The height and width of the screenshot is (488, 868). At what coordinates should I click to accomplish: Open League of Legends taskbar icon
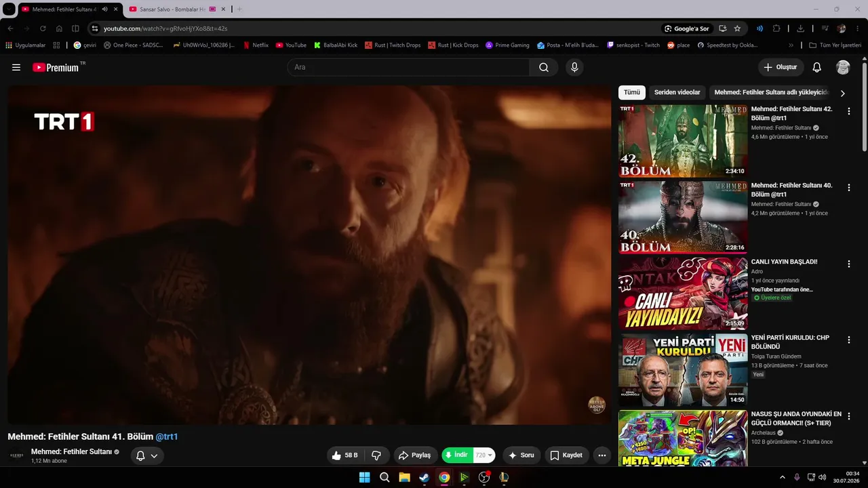tap(504, 477)
